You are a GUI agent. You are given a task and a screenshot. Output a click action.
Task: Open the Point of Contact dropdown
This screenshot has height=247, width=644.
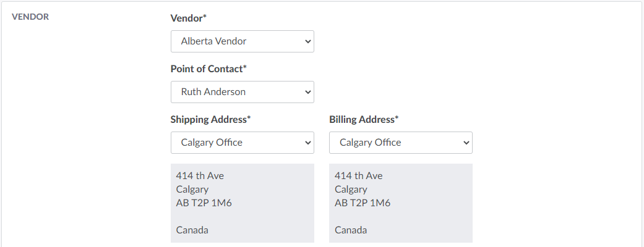coord(242,92)
